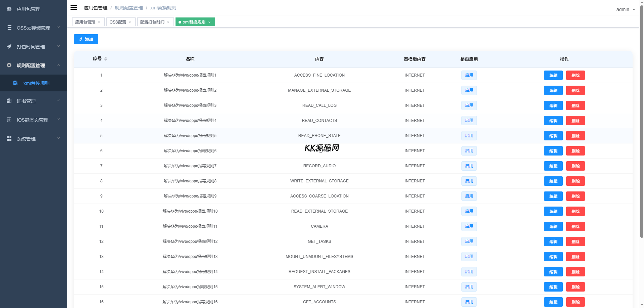
Task: Click the hamburger menu collapse icon
Action: (74, 7)
